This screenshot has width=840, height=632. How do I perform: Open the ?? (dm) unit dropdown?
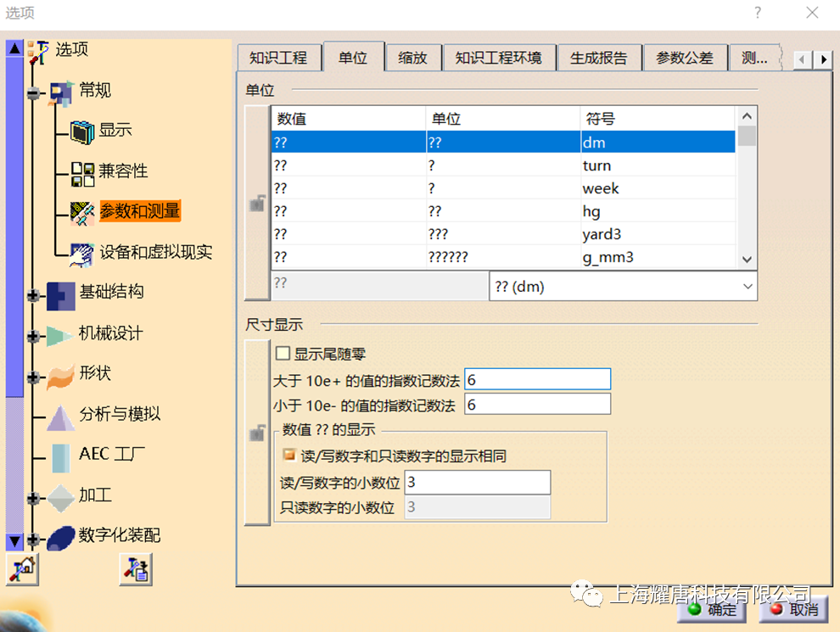click(746, 287)
